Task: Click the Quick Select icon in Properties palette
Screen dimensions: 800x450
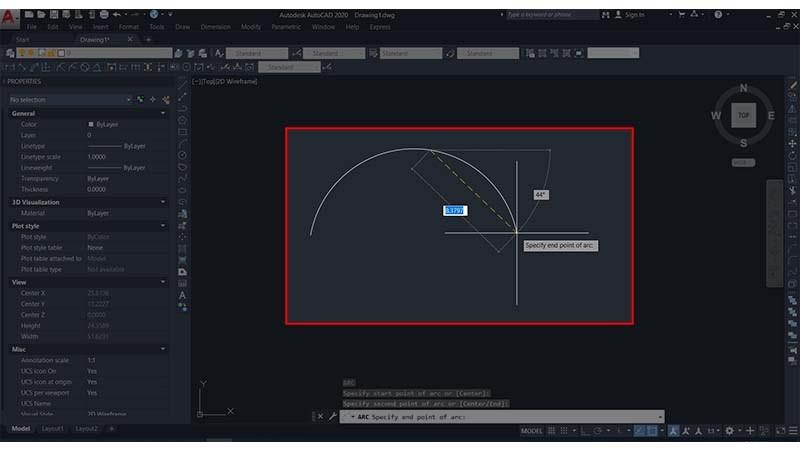Action: [x=166, y=99]
